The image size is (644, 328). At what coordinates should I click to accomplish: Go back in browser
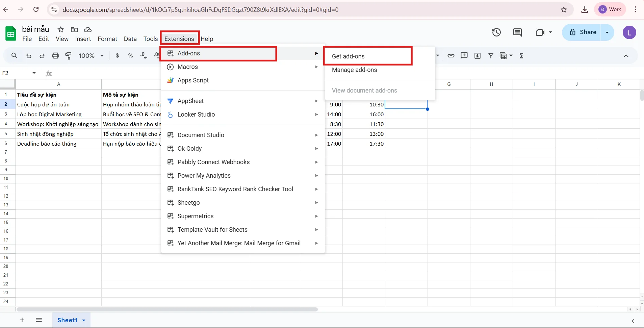click(6, 9)
